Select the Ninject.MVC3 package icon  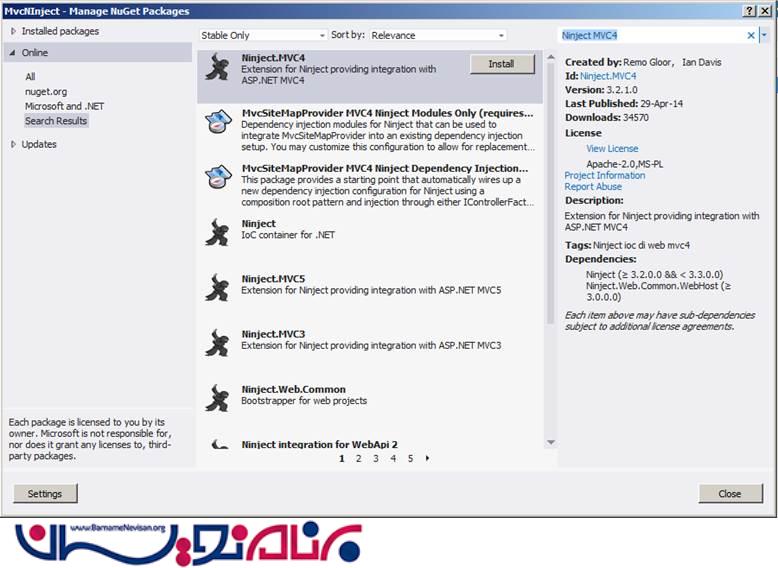217,343
